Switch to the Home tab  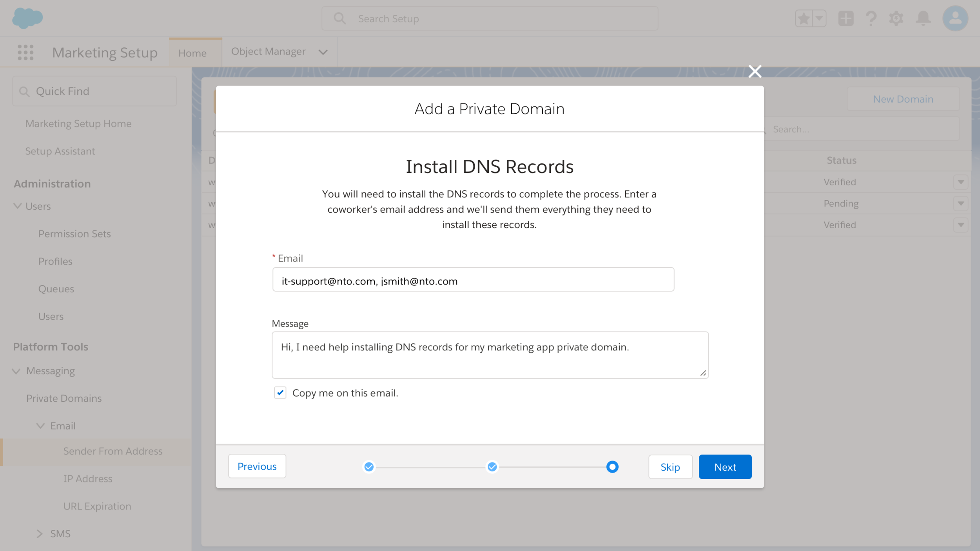[x=192, y=53]
